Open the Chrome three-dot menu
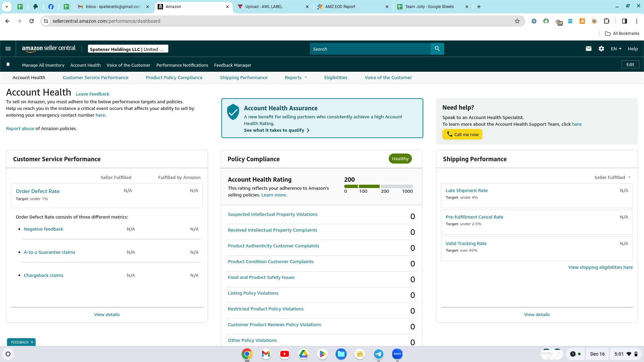Image resolution: width=644 pixels, height=362 pixels. pyautogui.click(x=636, y=21)
